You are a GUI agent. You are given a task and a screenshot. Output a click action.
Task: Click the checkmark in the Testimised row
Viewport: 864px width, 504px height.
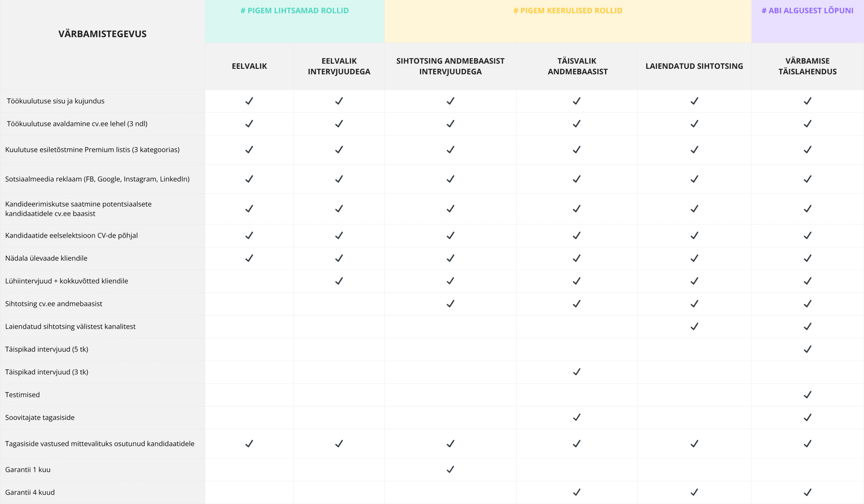tap(807, 395)
